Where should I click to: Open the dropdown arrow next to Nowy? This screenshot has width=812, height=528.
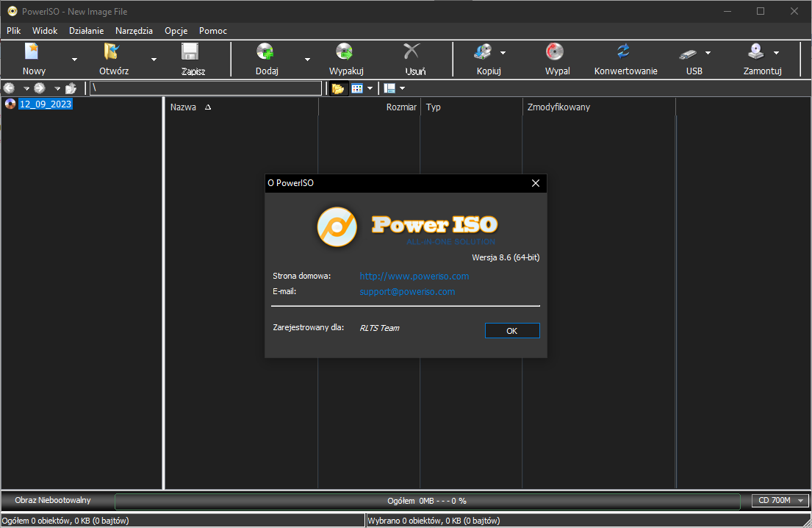[x=74, y=60]
